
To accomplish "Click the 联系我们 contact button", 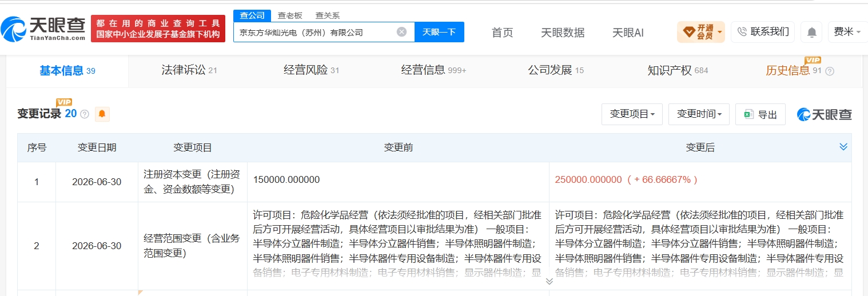I will click(x=763, y=32).
